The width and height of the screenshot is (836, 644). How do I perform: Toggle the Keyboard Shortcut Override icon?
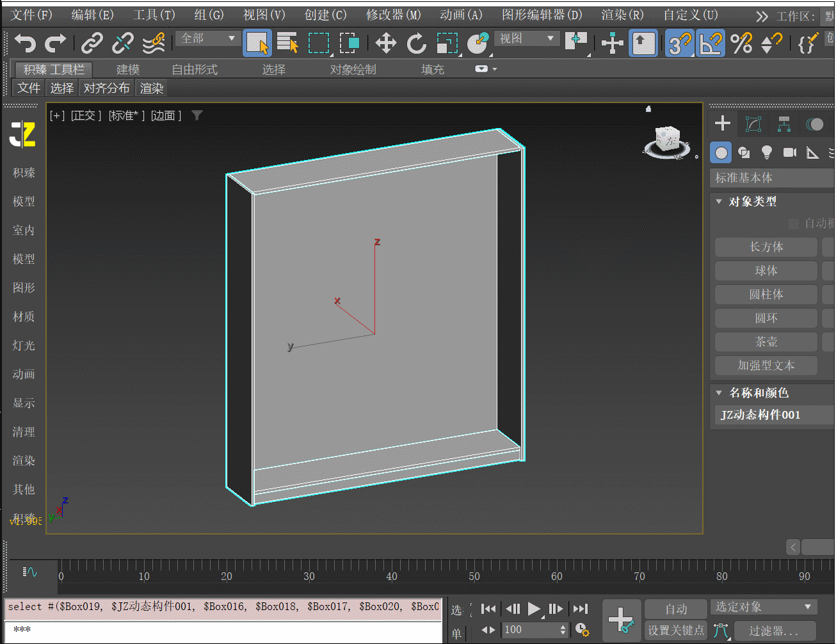click(643, 43)
